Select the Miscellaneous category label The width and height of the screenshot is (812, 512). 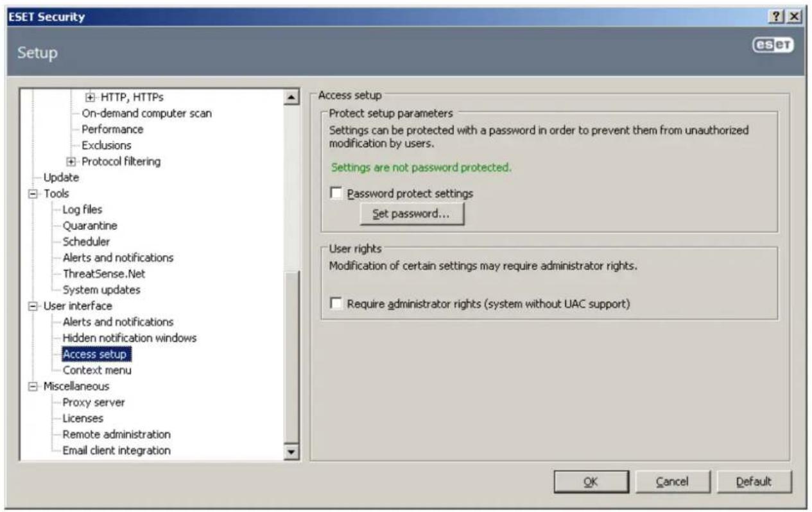pos(76,386)
